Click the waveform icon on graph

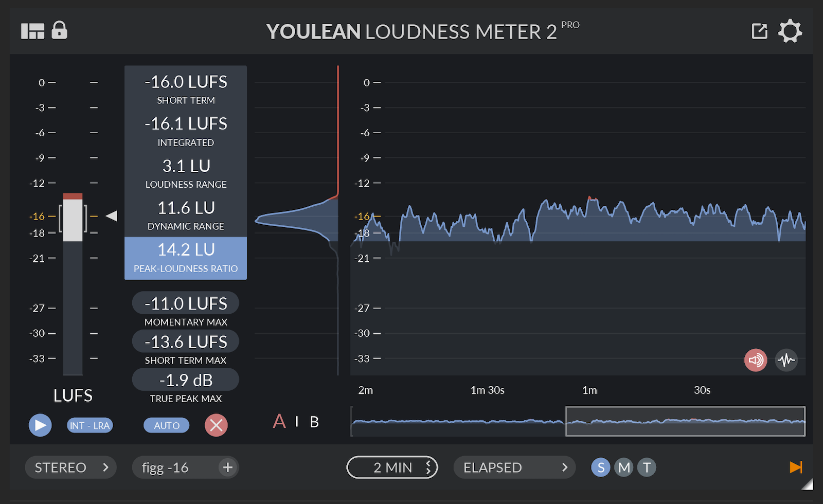(x=786, y=360)
